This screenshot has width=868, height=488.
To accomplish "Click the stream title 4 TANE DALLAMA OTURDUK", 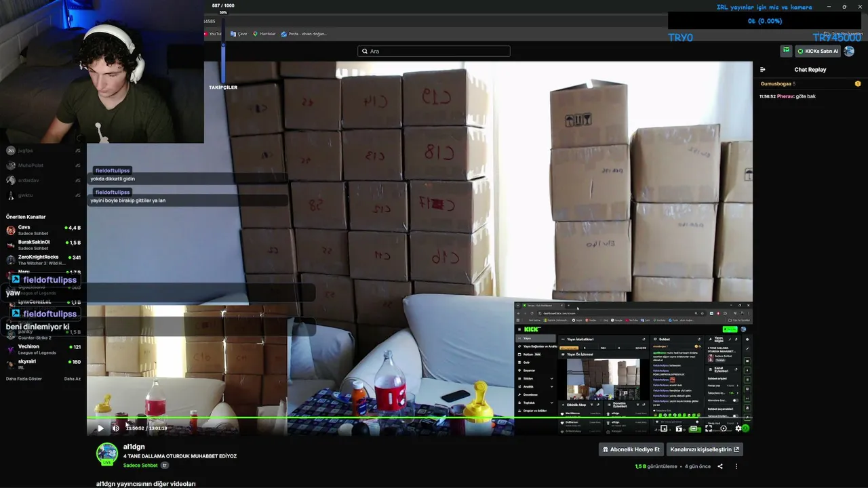I will point(180,456).
